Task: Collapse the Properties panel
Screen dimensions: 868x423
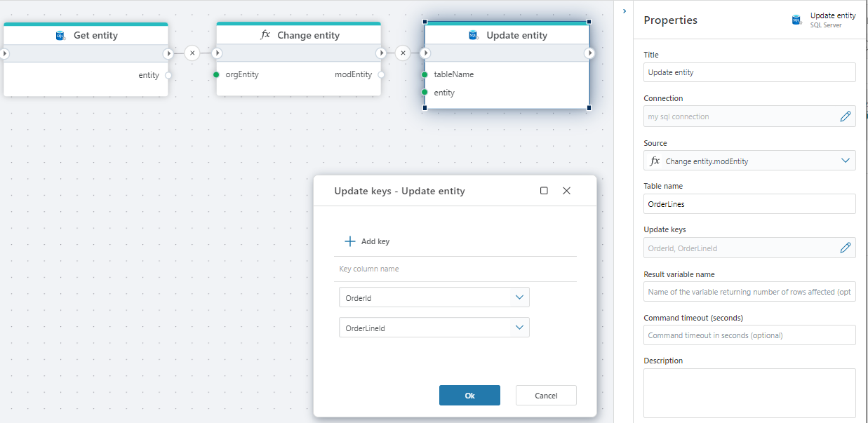Action: [625, 11]
